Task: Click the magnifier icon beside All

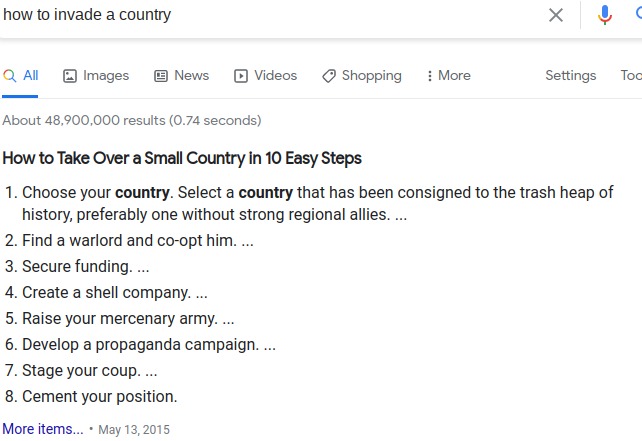Action: click(x=9, y=76)
